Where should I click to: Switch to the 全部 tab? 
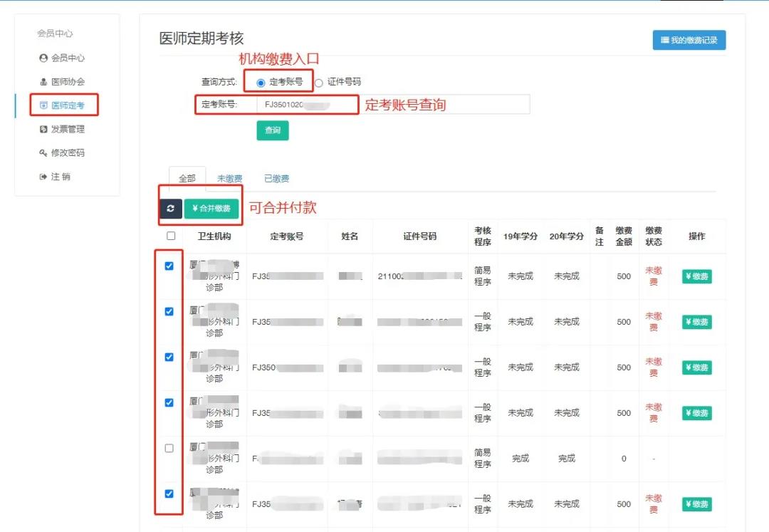click(187, 179)
